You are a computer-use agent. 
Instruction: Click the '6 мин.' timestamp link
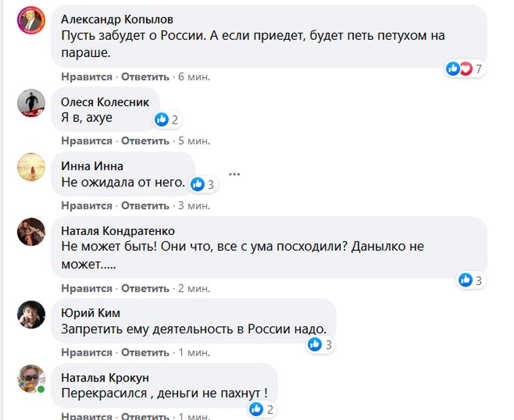194,76
